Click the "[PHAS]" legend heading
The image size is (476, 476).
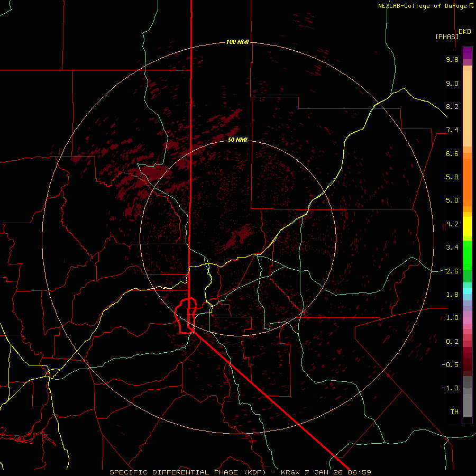point(447,36)
